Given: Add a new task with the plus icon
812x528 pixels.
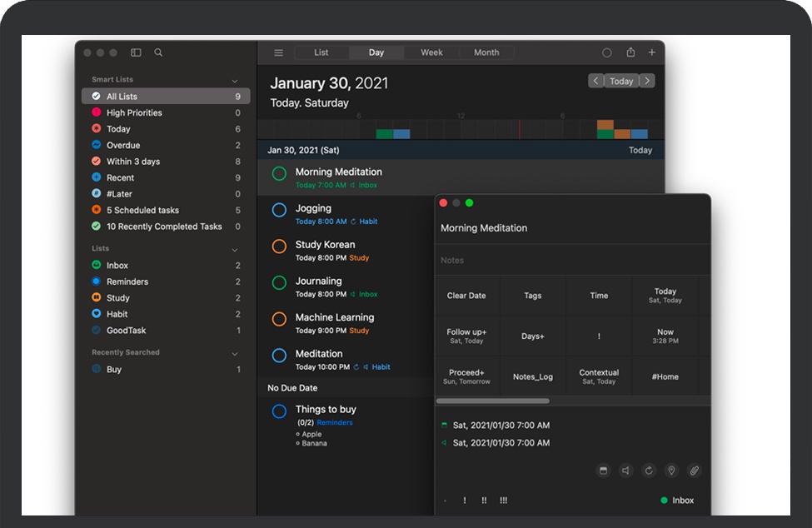Looking at the screenshot, I should coord(651,52).
